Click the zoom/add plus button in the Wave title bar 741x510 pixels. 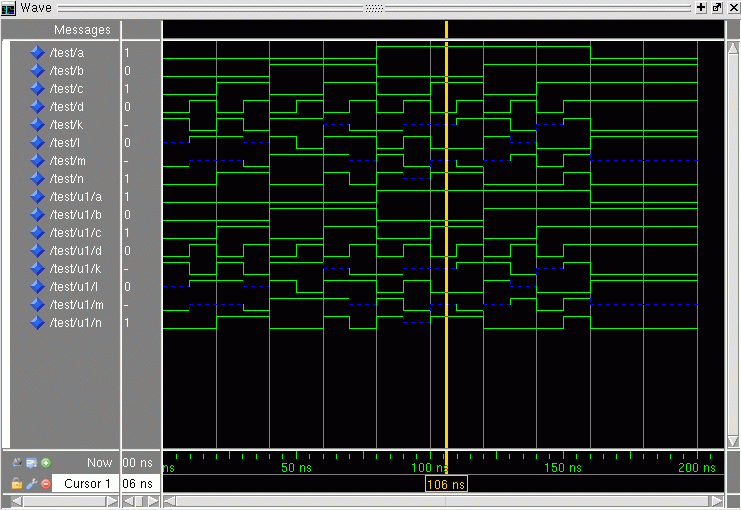tap(701, 8)
